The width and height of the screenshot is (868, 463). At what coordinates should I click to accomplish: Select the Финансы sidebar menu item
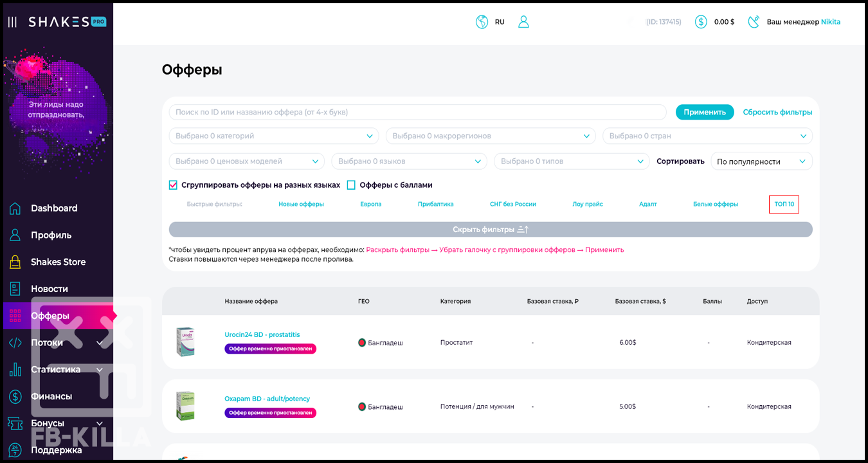pyautogui.click(x=51, y=397)
